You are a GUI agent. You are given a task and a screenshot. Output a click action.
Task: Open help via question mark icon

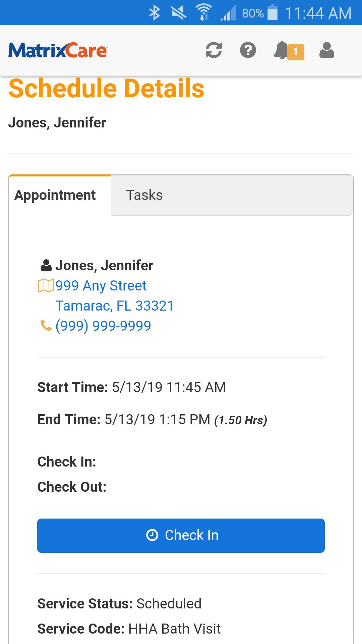point(248,50)
